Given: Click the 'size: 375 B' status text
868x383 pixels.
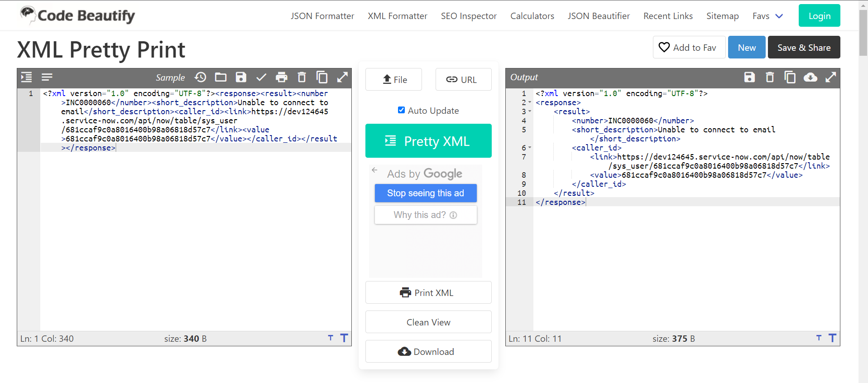Looking at the screenshot, I should click(x=673, y=339).
